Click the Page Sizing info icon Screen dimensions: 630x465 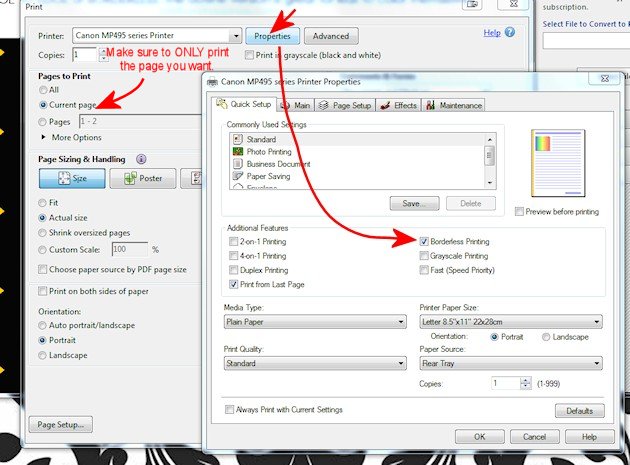(141, 159)
